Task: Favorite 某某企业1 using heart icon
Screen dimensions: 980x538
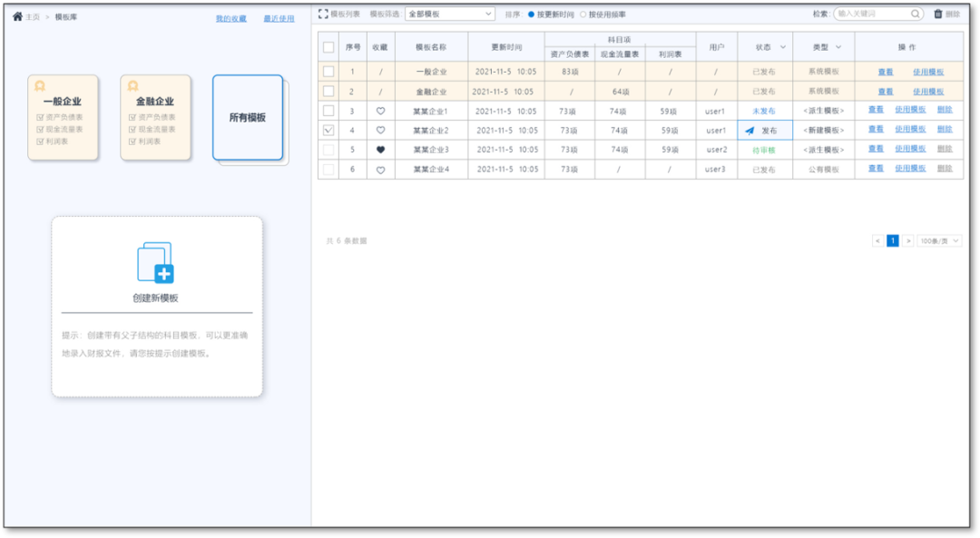Action: click(x=380, y=111)
